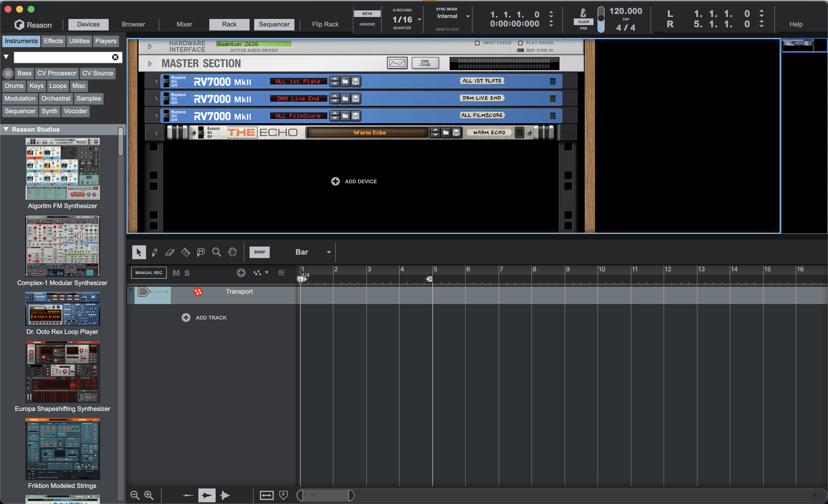Enable INPUT FOCUS checkbox
Screen dimensions: 828x504
tap(477, 43)
